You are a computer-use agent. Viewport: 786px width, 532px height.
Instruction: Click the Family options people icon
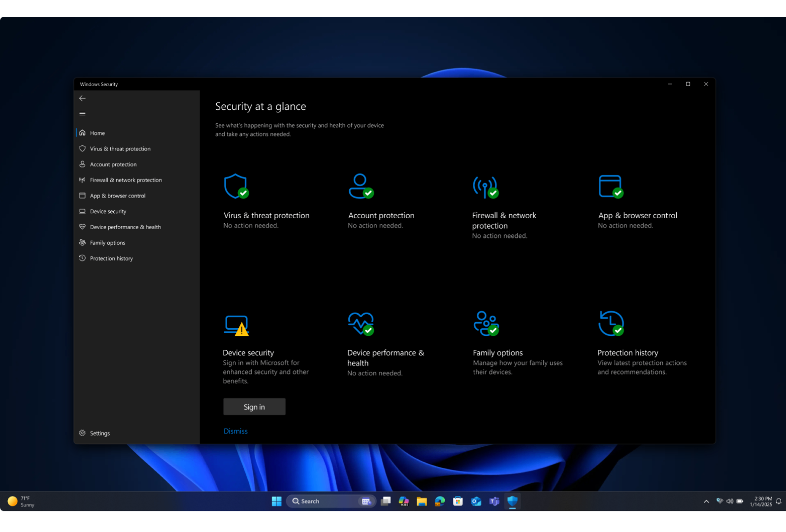click(486, 324)
